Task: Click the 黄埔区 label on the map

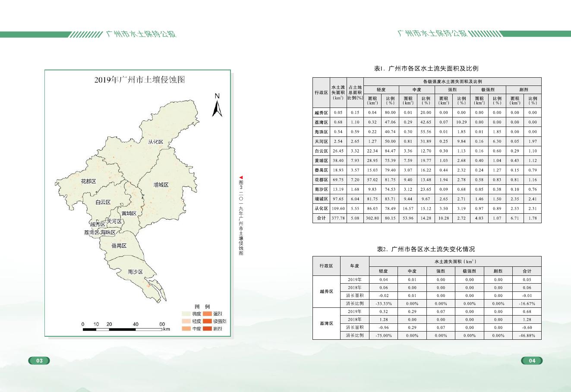Action: (x=129, y=213)
